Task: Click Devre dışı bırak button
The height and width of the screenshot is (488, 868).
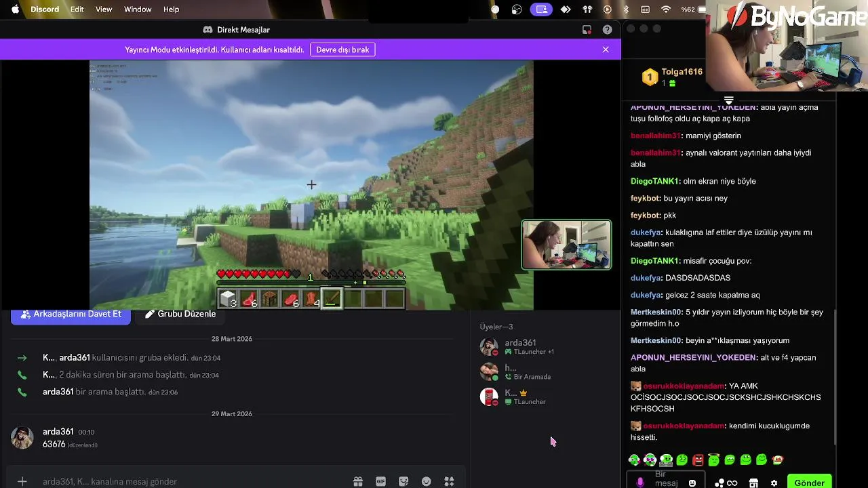Action: pyautogui.click(x=343, y=49)
